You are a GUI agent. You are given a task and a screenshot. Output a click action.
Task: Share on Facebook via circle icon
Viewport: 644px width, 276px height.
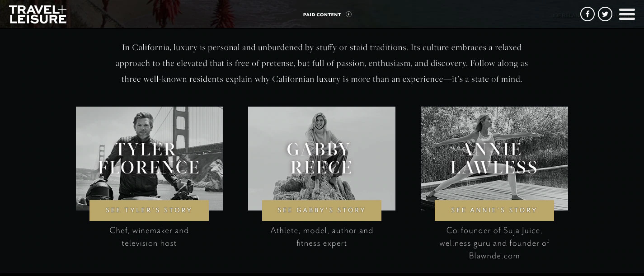pyautogui.click(x=587, y=14)
